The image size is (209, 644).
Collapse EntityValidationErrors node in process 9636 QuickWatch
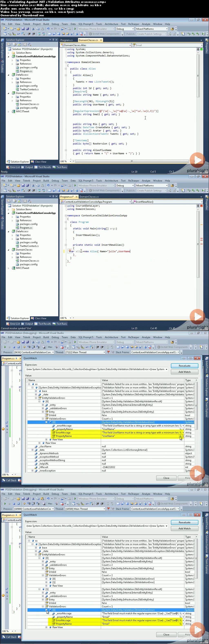36,398
